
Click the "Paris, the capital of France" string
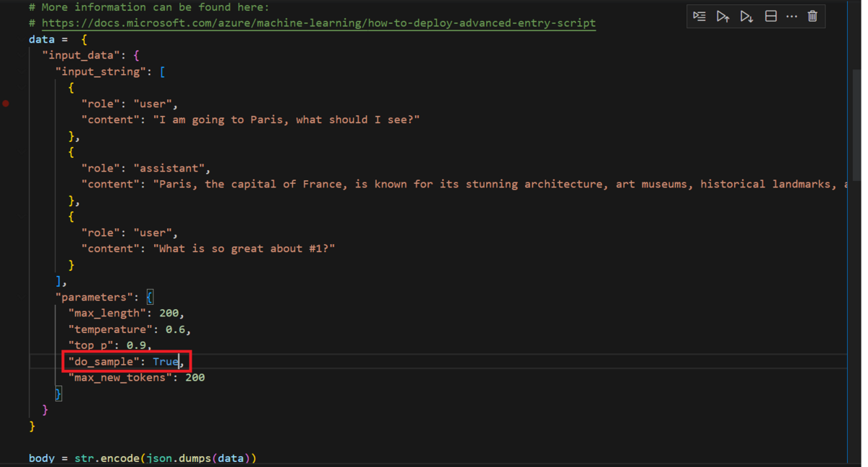(x=500, y=184)
